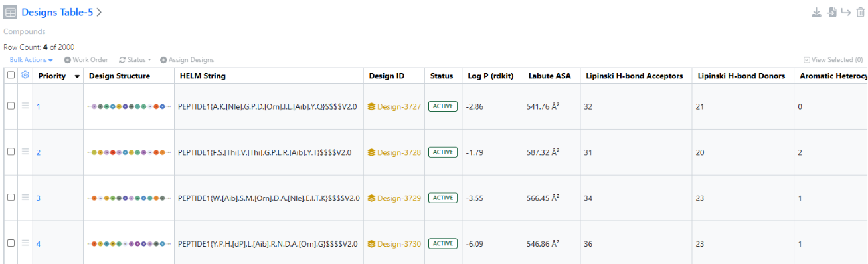Screen dimensions: 868x264
Task: Tick the checkbox for Design-3727 row
Action: click(11, 106)
